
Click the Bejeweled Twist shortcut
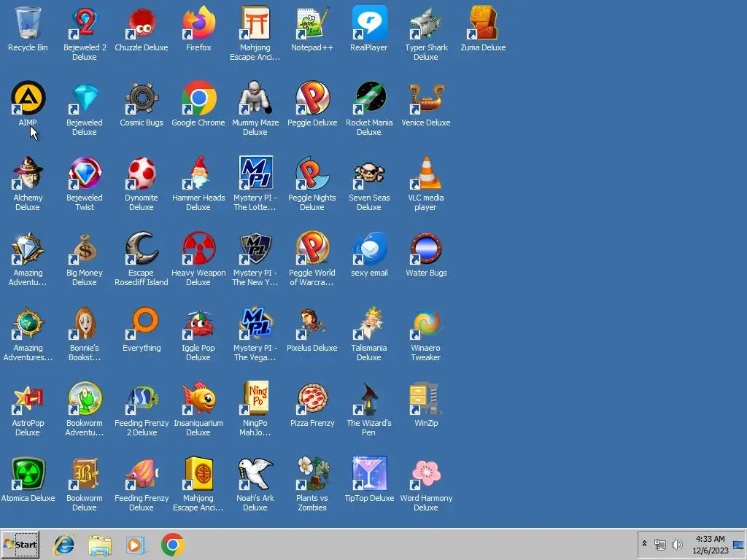(x=85, y=173)
